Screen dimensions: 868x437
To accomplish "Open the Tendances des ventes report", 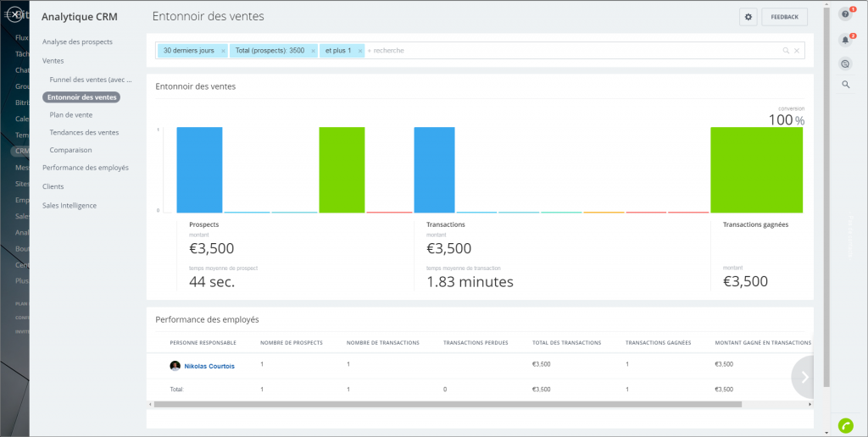I will tap(84, 132).
